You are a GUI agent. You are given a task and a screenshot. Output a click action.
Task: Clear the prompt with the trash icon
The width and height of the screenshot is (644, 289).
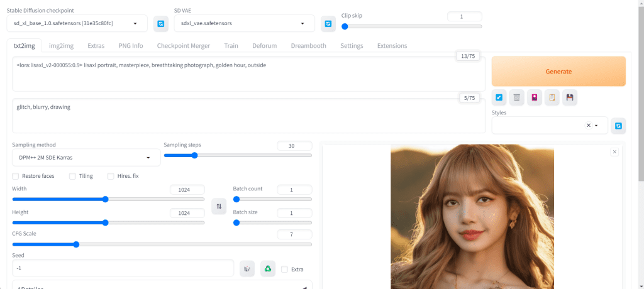click(x=517, y=97)
